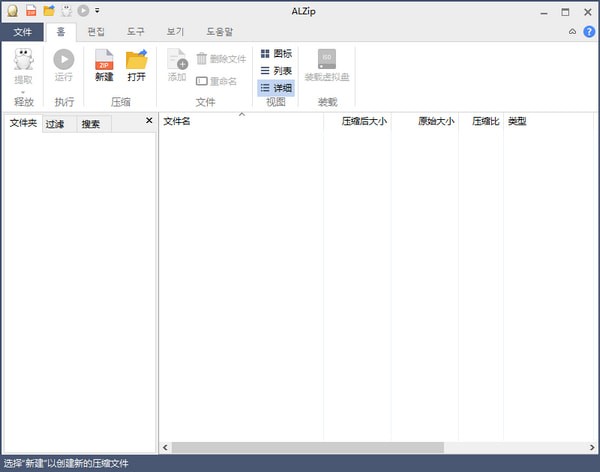Screen dimensions: 600x472
Task: Click the 新建 new ZIP archive icon
Action: 104,60
